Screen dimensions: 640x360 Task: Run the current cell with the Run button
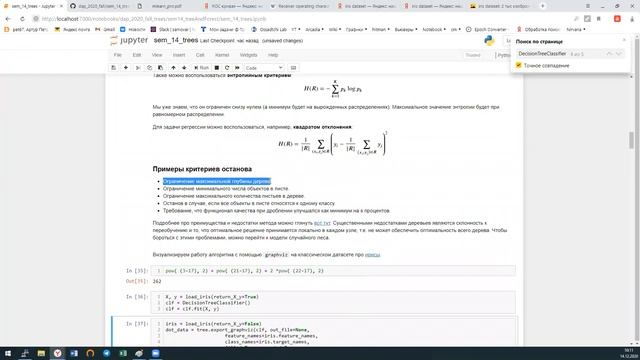tap(201, 68)
